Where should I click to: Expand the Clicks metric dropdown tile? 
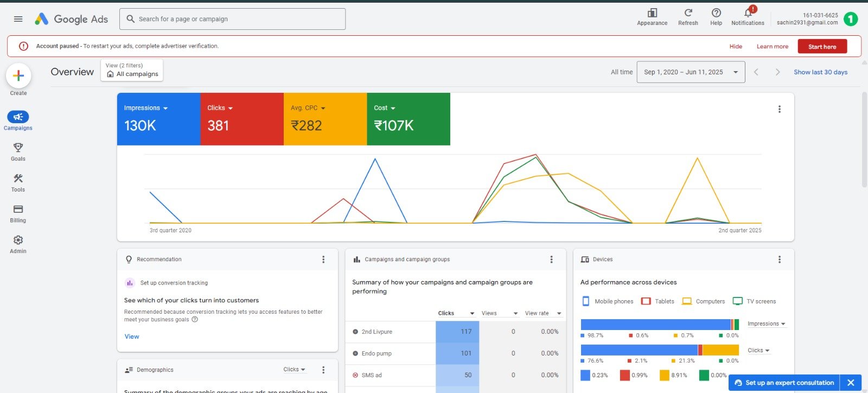pos(242,119)
